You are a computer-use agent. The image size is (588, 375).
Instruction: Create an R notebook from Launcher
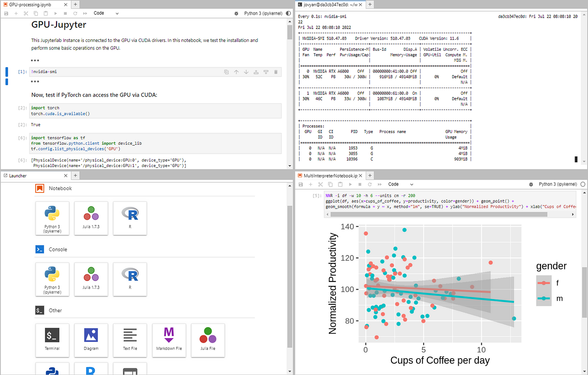(130, 218)
